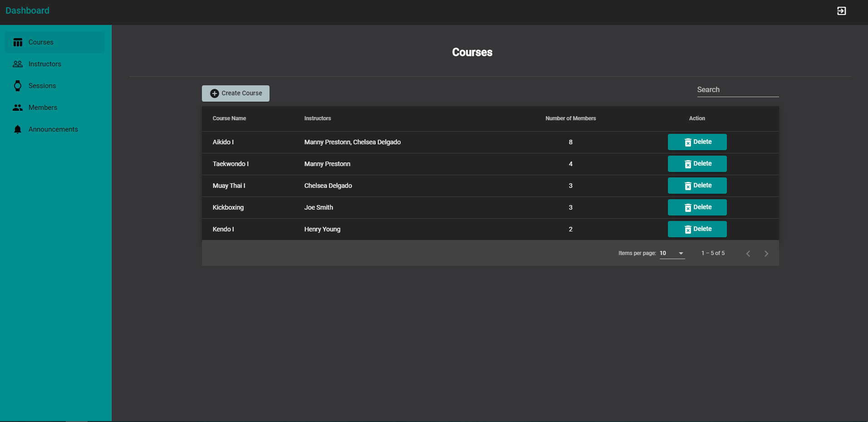Click the Announcements bell icon in sidebar
Image resolution: width=868 pixels, height=422 pixels.
point(18,129)
